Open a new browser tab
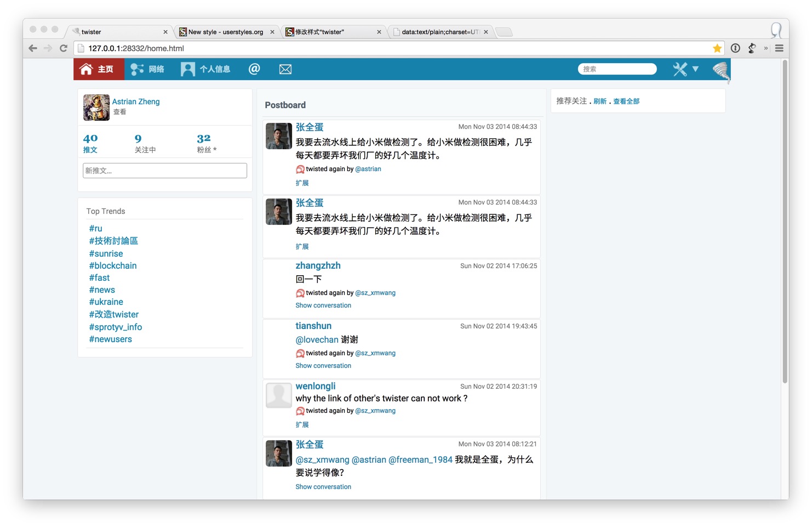Image resolution: width=812 pixels, height=527 pixels. 504,32
